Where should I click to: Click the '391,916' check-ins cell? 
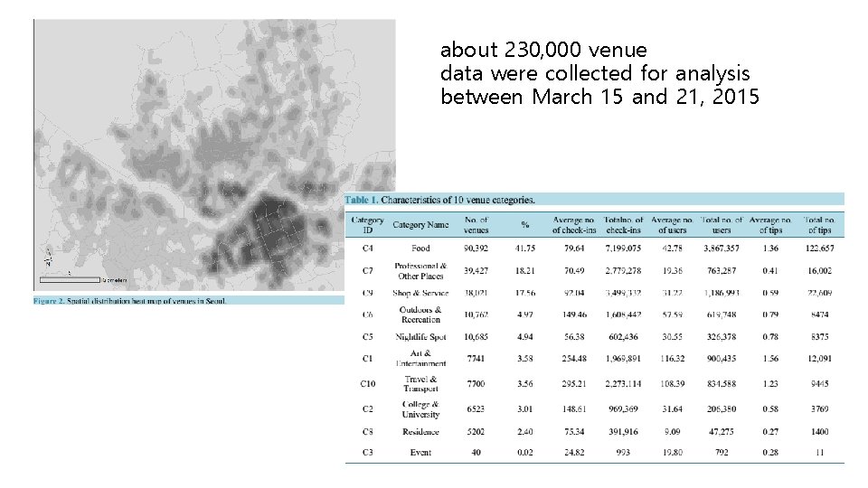pos(623,432)
